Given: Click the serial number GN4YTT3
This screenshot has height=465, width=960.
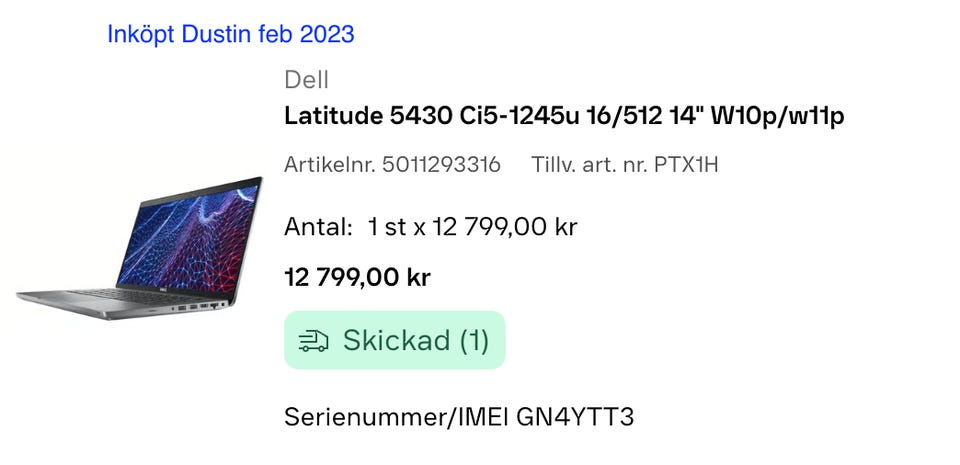Looking at the screenshot, I should (x=576, y=417).
